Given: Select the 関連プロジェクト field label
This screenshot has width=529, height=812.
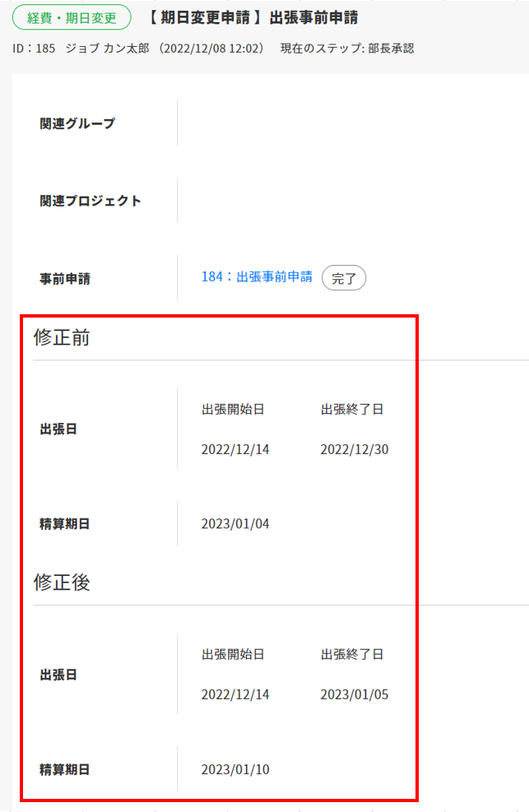Looking at the screenshot, I should coord(90,201).
